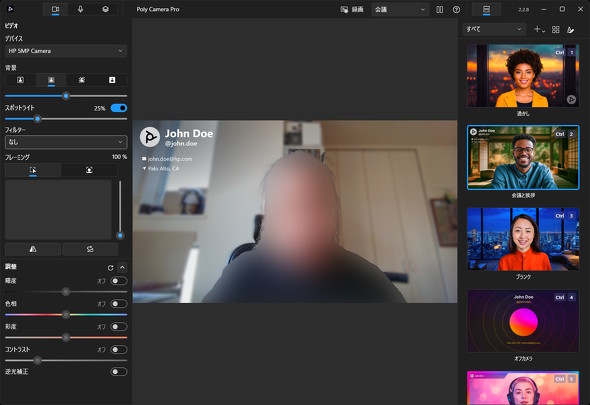Click the コントラスト contrast slider

66,360
